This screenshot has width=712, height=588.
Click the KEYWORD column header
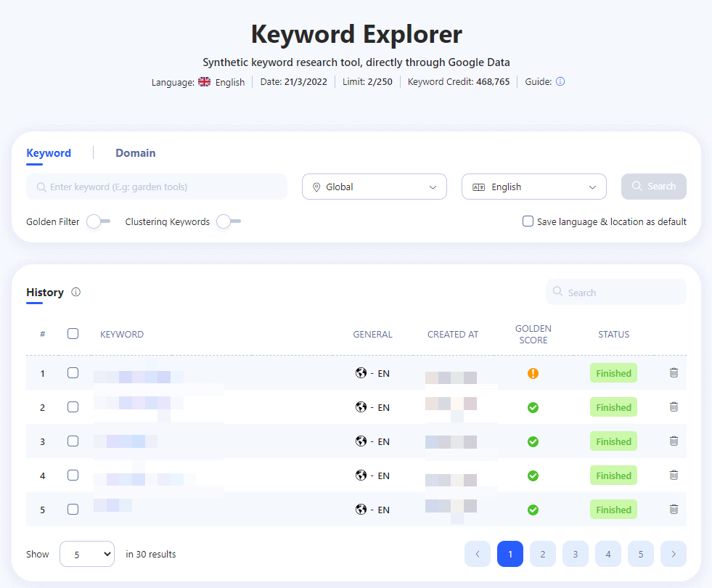[x=122, y=335]
